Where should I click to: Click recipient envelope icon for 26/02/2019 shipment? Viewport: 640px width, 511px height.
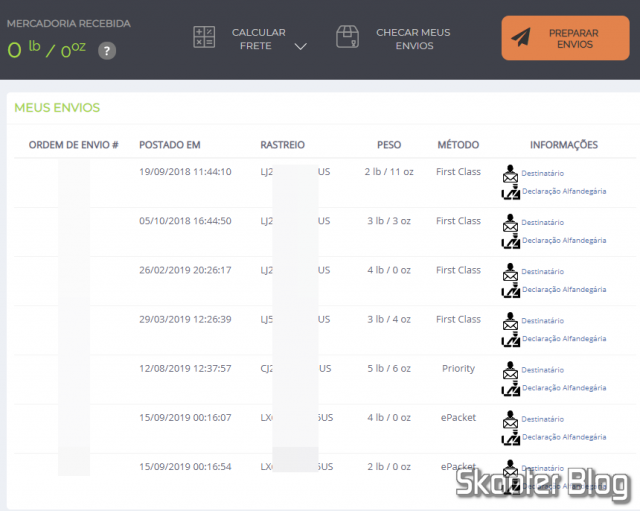510,272
